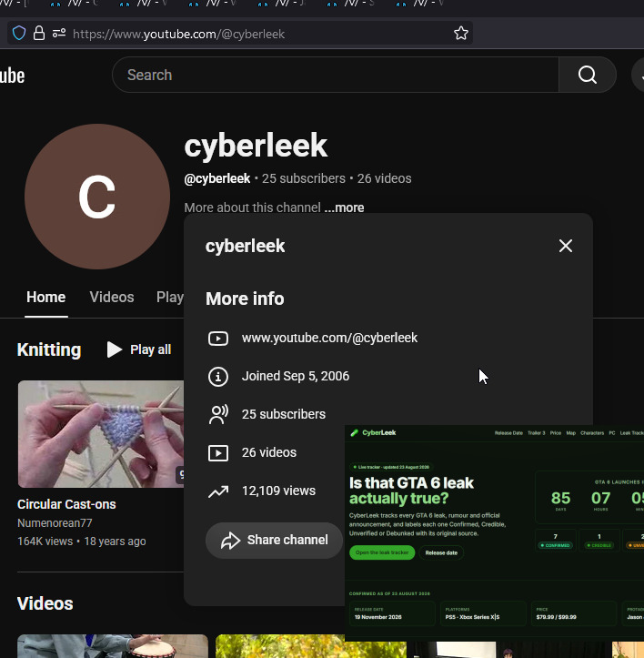Click the YouTube search field
644x658 pixels.
pyautogui.click(x=336, y=76)
